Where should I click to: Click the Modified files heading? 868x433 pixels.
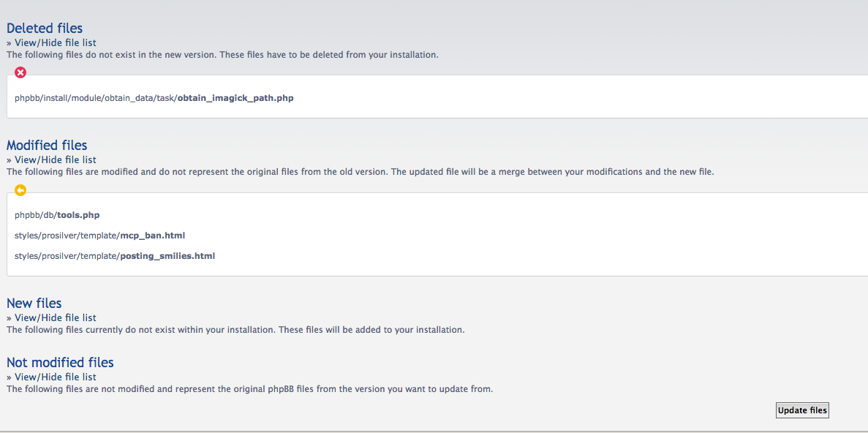47,145
